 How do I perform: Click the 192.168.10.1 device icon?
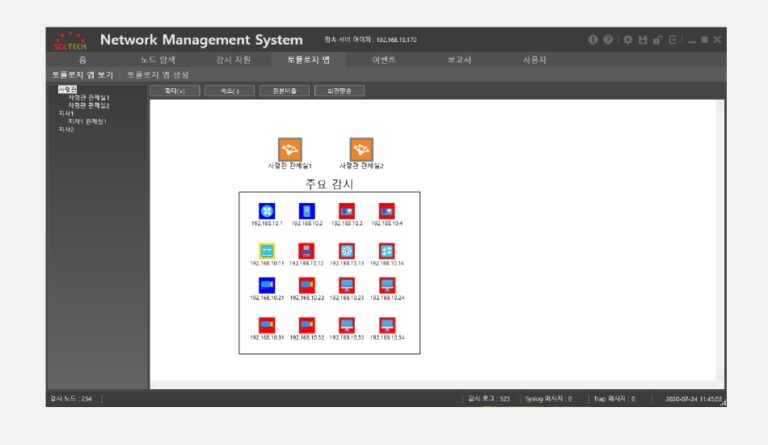pos(266,211)
